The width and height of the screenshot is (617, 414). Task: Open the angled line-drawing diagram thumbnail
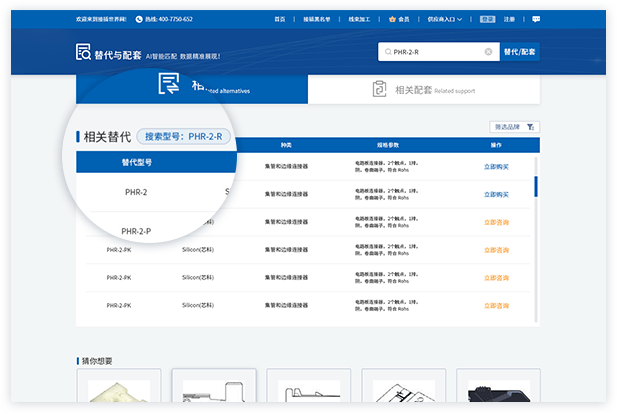pyautogui.click(x=404, y=391)
